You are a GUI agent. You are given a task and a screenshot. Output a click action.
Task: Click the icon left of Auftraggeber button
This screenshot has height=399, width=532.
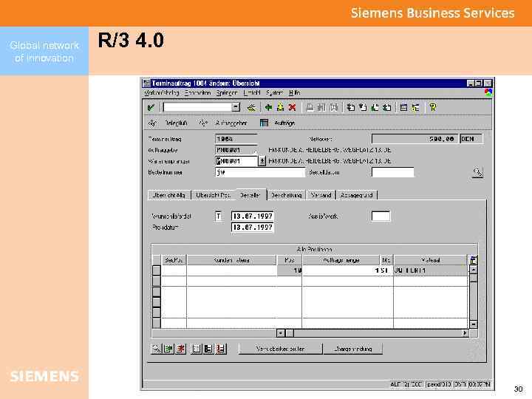point(203,123)
